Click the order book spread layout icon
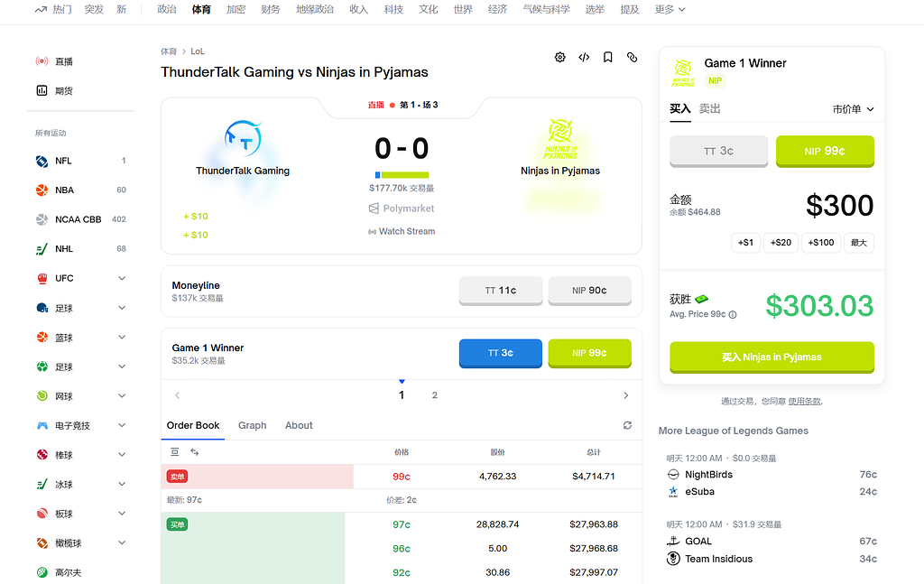The height and width of the screenshot is (584, 924). (x=175, y=451)
